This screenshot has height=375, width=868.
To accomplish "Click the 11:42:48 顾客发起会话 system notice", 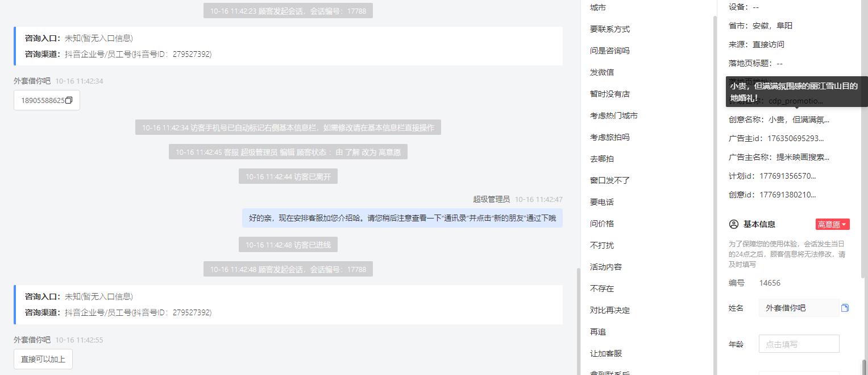I will (288, 269).
